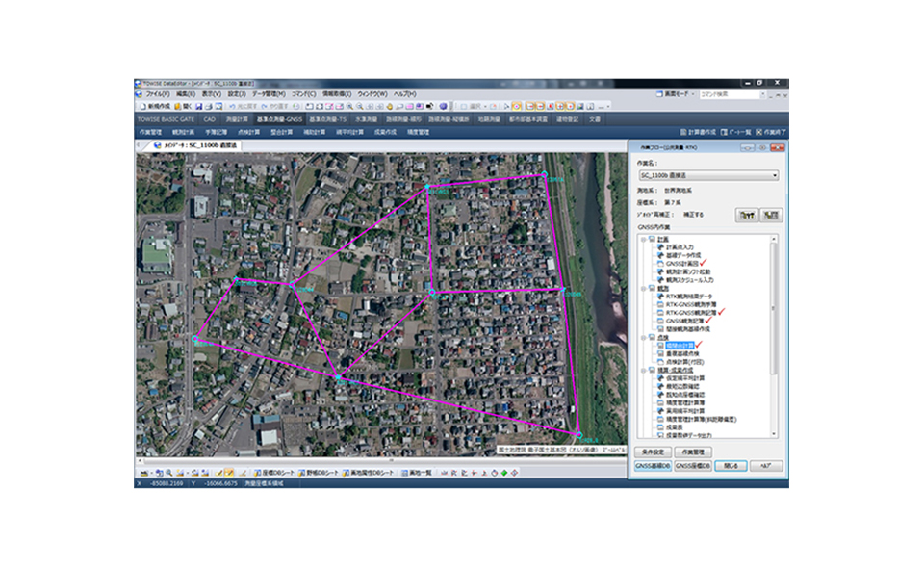
Task: Select the GNSS計画図 tree item
Action: pyautogui.click(x=680, y=263)
